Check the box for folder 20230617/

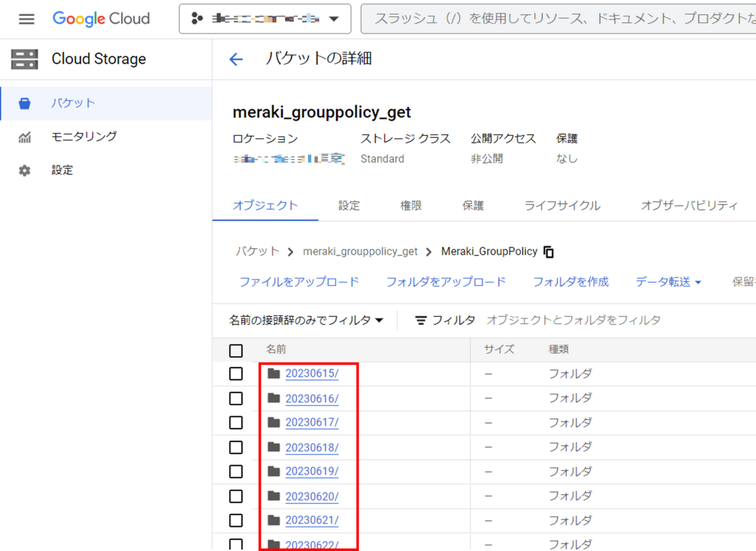click(x=236, y=423)
